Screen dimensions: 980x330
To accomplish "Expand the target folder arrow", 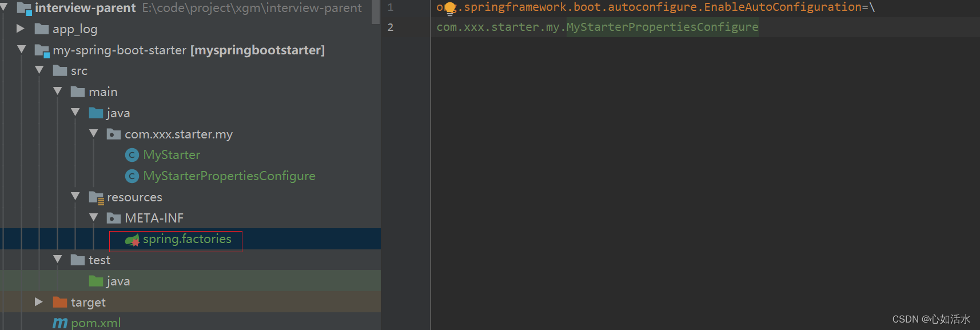I will (39, 301).
